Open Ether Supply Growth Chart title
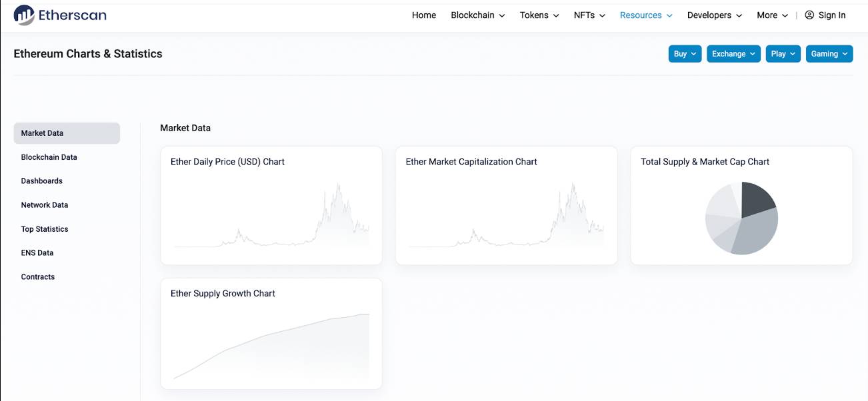This screenshot has height=401, width=868. (x=223, y=294)
